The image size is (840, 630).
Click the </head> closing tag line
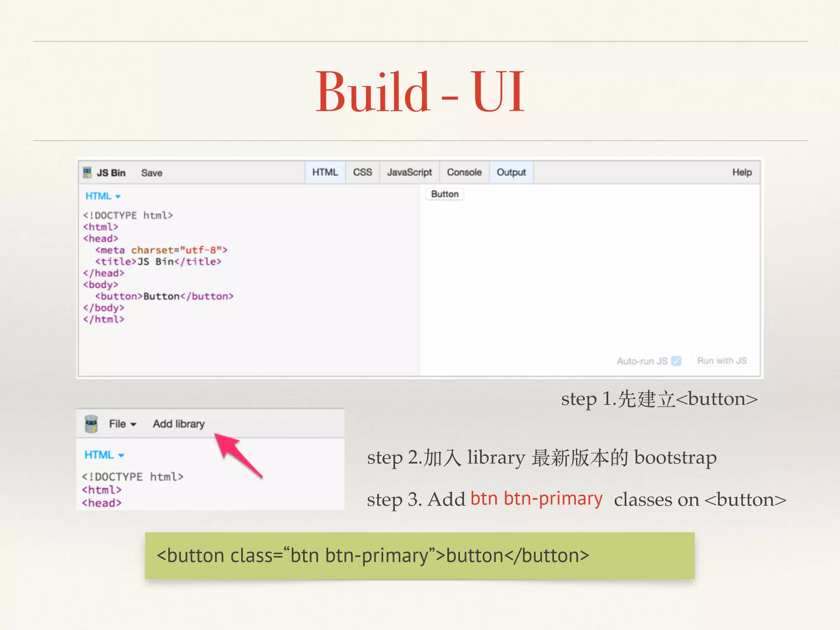[104, 273]
